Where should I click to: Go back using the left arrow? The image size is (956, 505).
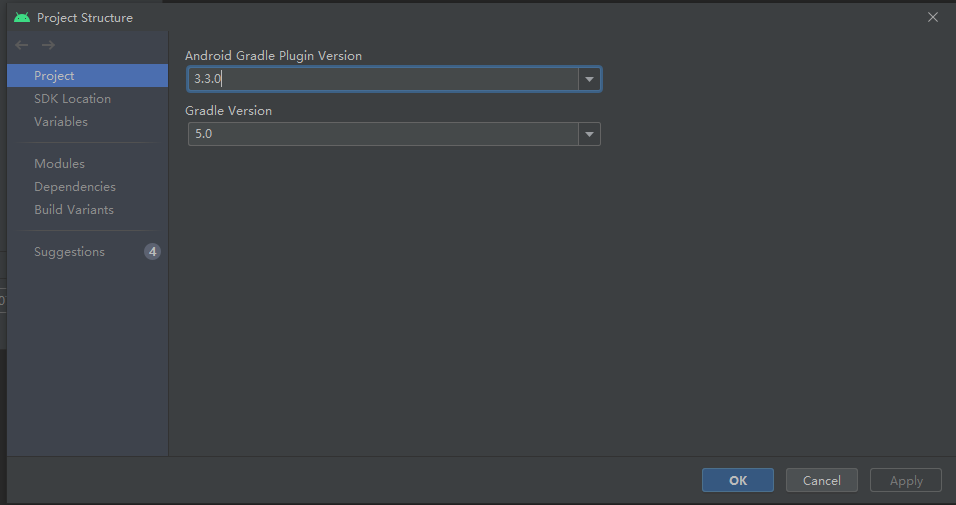22,45
